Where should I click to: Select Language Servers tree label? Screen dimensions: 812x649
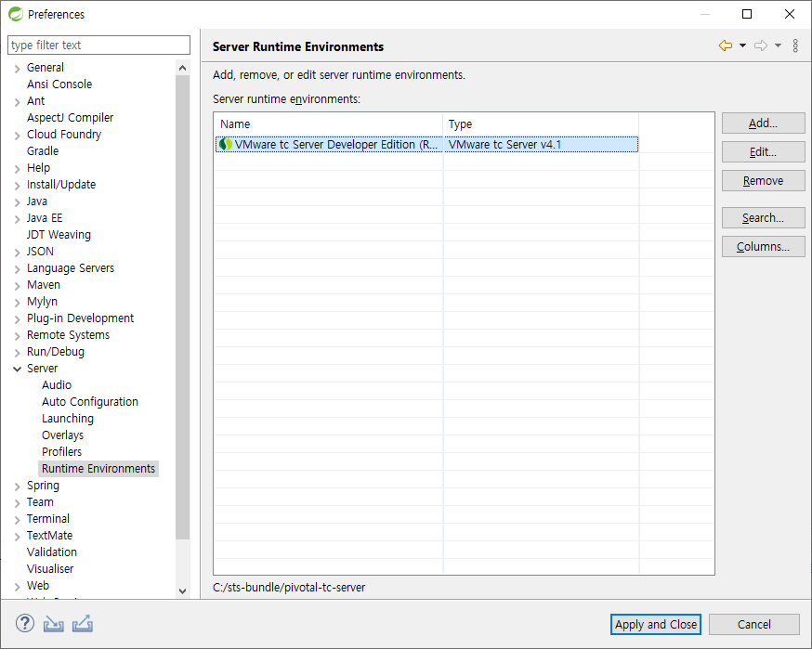point(71,268)
